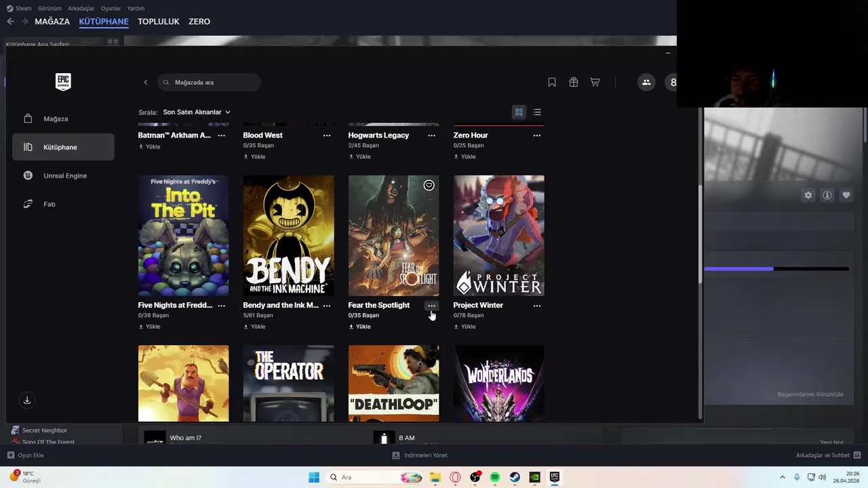The image size is (868, 488).
Task: Open Bendy and the Ink Machine cover
Action: 289,236
